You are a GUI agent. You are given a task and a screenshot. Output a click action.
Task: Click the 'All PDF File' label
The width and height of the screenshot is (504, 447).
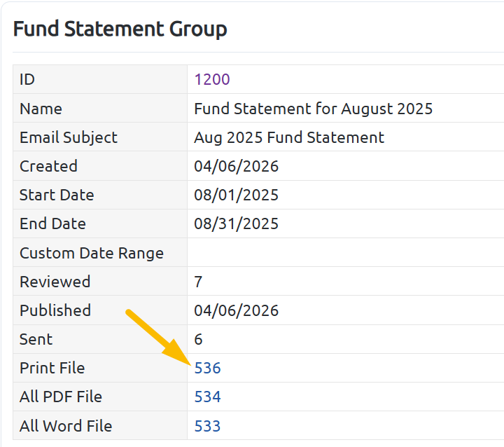[x=61, y=397]
